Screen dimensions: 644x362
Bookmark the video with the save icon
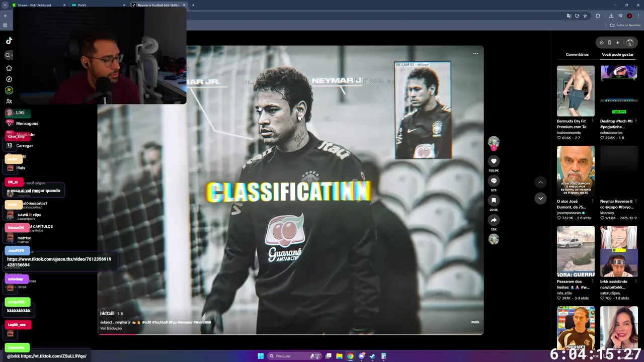(x=494, y=200)
